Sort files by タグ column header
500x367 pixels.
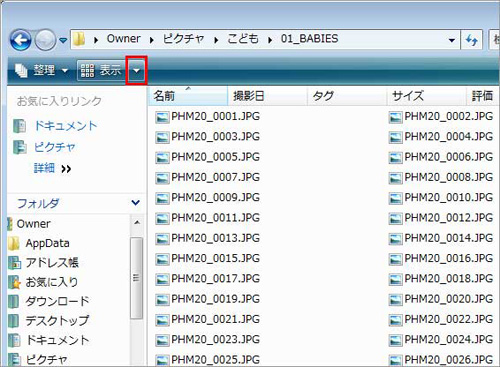(347, 96)
